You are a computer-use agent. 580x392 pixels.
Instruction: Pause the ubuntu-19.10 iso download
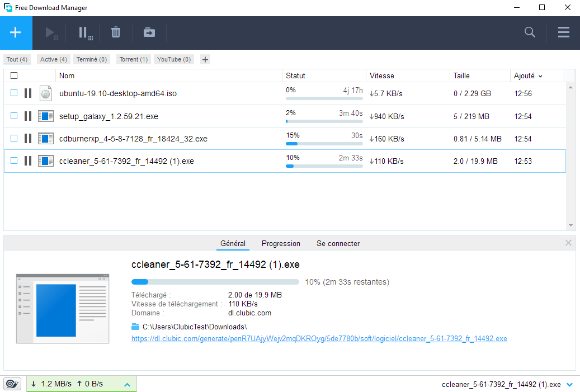coord(28,93)
